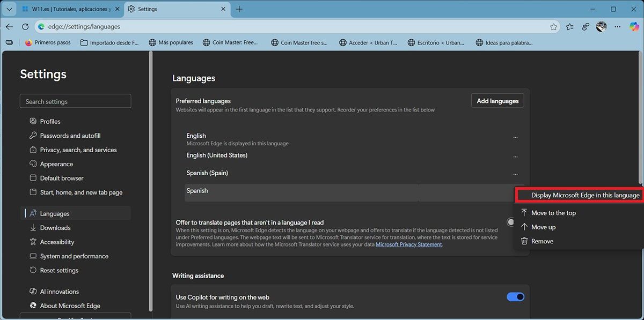
Task: Toggle Use Copilot for writing switch
Action: click(515, 297)
